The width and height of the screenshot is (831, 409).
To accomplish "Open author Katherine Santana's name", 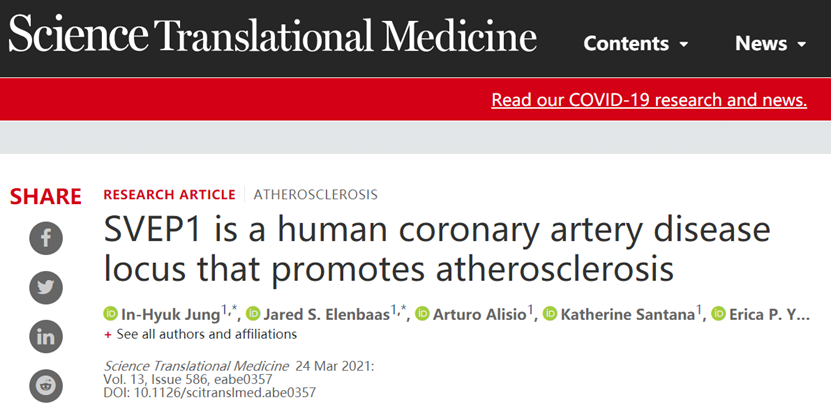I will [628, 315].
